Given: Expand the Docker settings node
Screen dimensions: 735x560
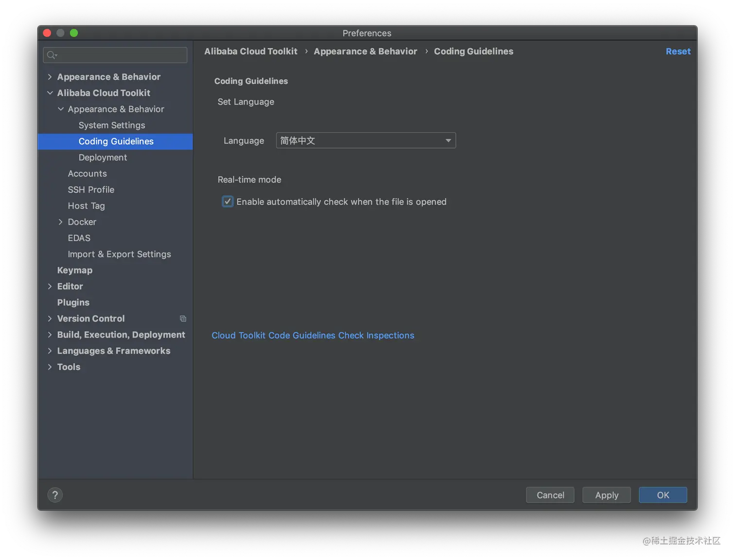Looking at the screenshot, I should pos(60,222).
